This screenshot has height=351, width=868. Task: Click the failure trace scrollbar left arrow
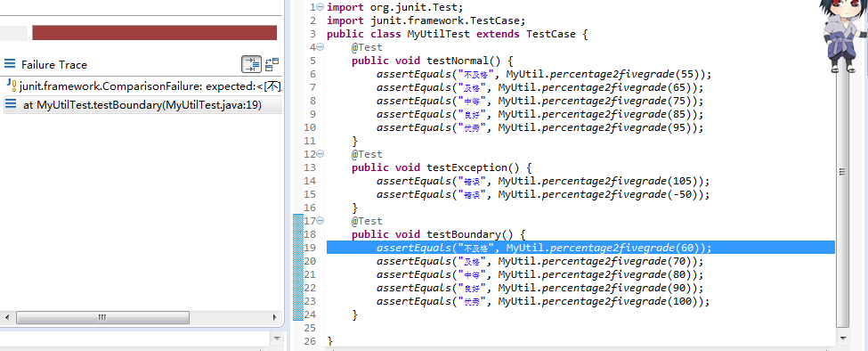tap(6, 318)
